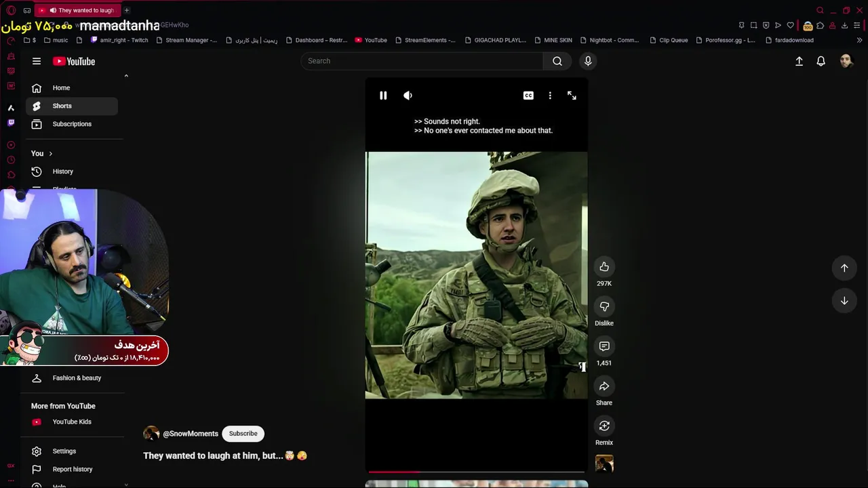Seek using the Short's red progress bar
Screen dimensions: 868x488
[477, 472]
